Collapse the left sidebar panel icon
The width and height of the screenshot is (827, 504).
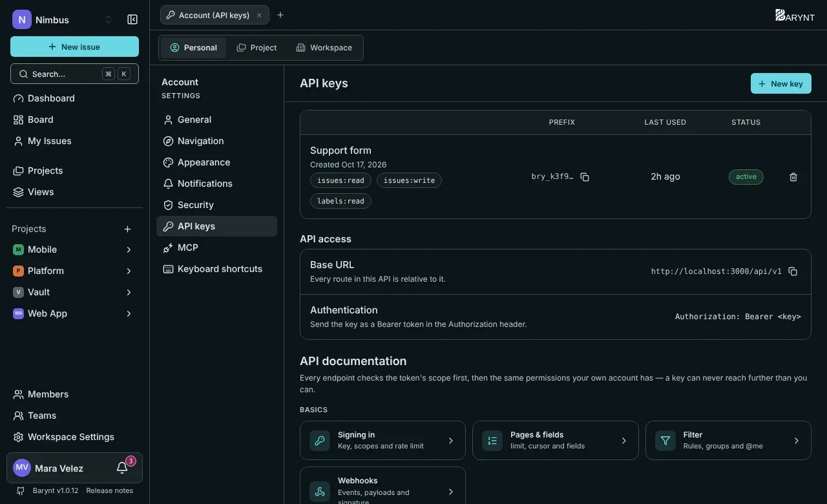coord(132,19)
